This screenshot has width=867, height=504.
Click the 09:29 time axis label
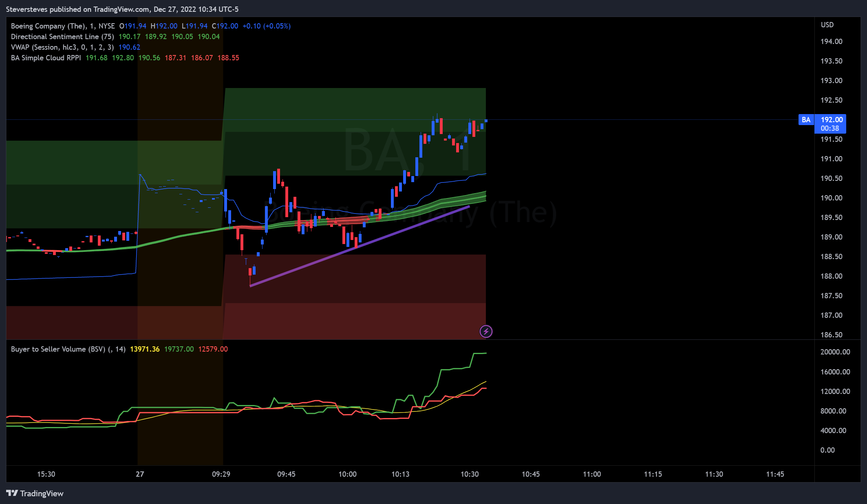(x=221, y=474)
